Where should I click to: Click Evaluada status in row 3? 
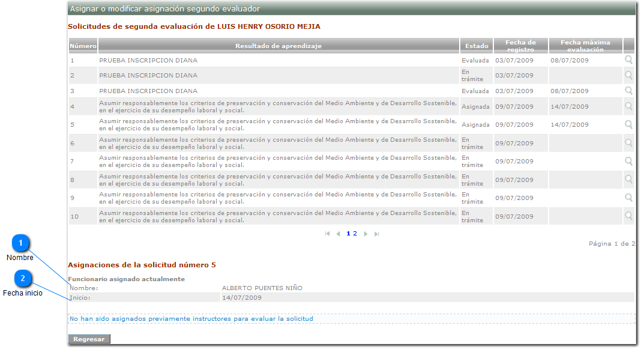click(475, 91)
